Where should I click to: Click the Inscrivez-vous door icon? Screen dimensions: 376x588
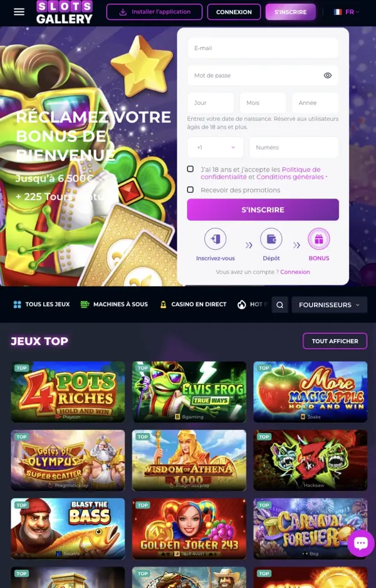click(x=216, y=239)
